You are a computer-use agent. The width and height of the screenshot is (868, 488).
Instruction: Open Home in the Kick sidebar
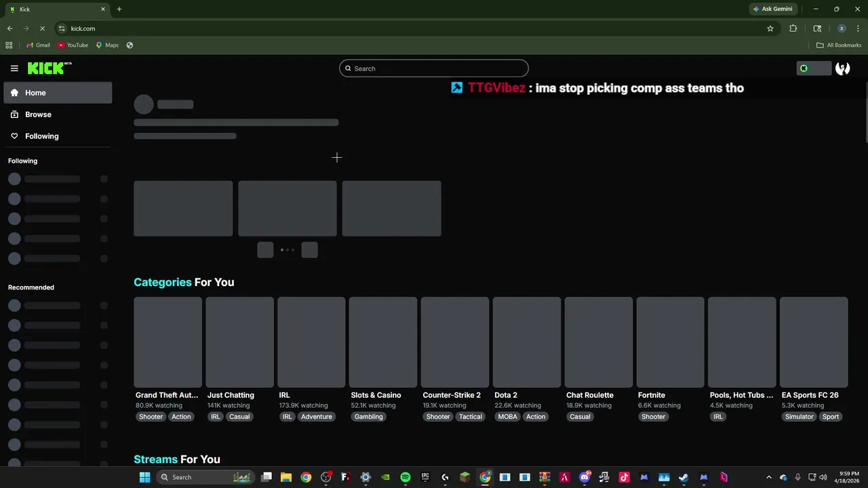pos(58,93)
